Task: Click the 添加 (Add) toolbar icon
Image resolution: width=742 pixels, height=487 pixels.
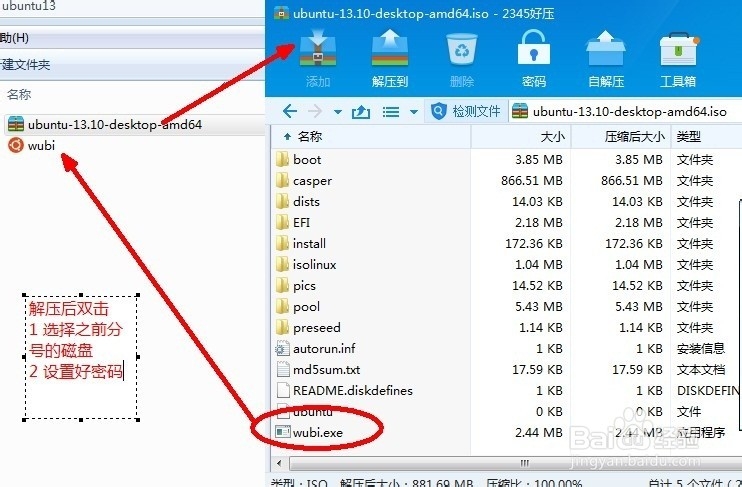Action: (x=318, y=59)
